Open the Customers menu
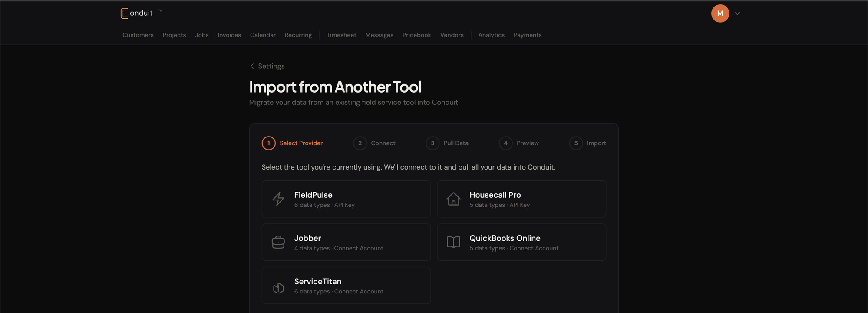The width and height of the screenshot is (868, 313). [x=138, y=35]
